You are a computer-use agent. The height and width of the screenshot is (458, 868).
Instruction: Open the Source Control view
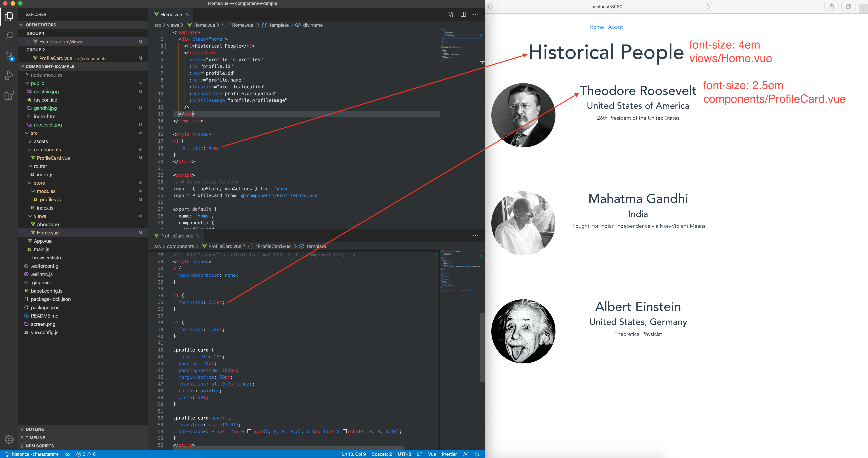click(x=9, y=56)
